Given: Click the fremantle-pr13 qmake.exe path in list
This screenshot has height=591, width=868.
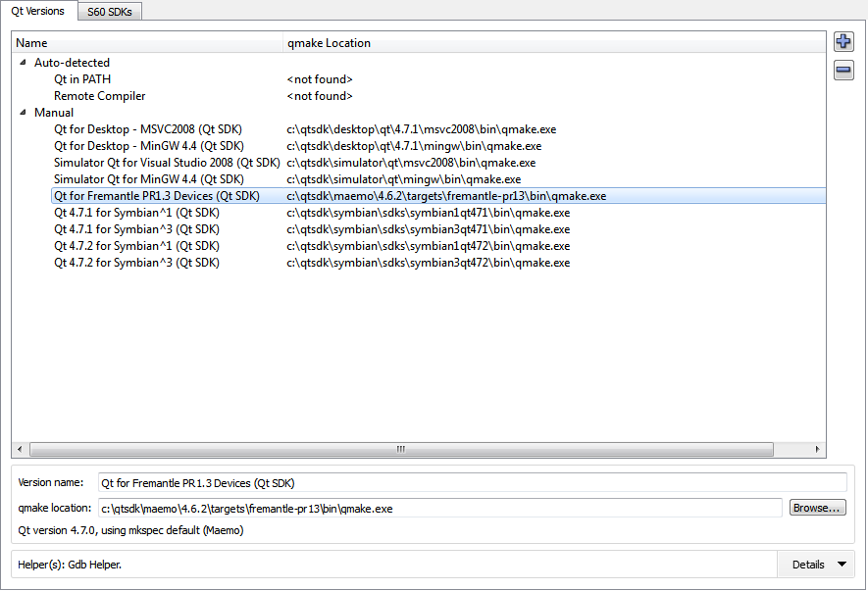Looking at the screenshot, I should coord(446,196).
